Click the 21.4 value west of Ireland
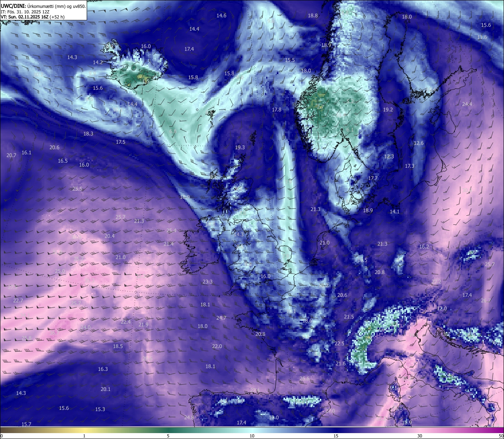 [x=169, y=244]
